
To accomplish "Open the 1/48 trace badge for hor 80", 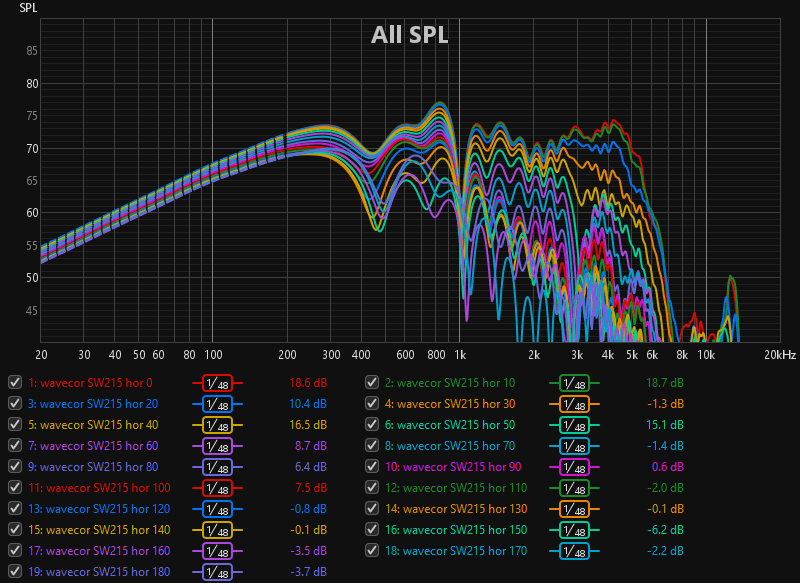I will tap(217, 467).
